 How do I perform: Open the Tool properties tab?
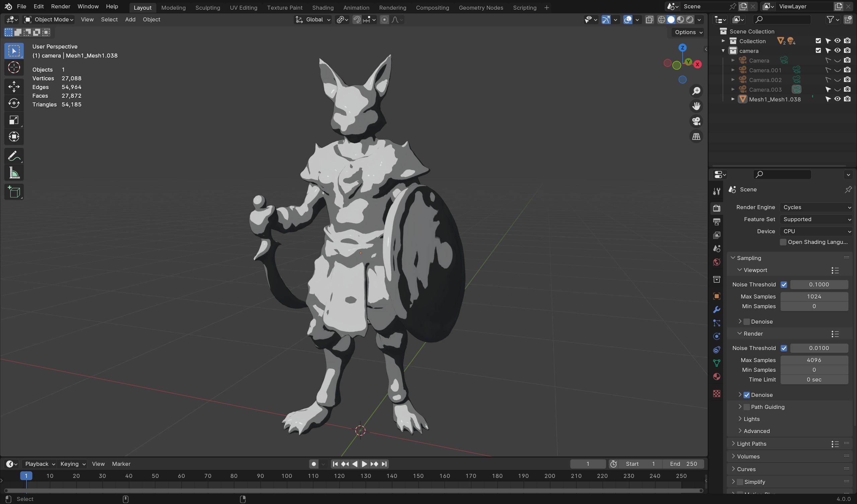pyautogui.click(x=716, y=191)
